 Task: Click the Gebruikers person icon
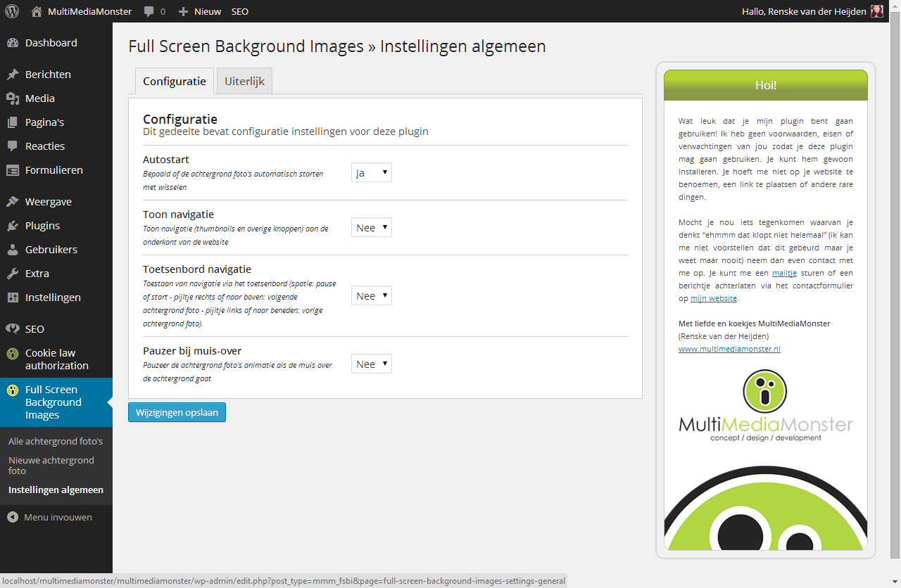tap(13, 250)
